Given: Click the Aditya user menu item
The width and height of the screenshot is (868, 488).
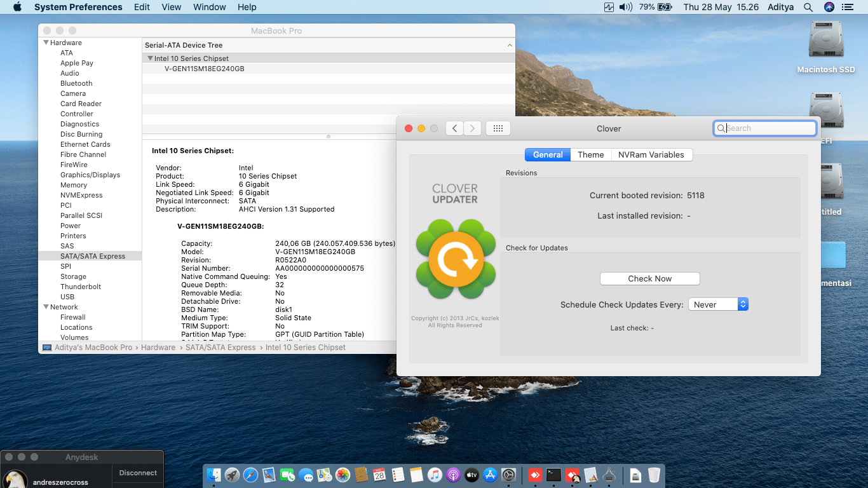Looking at the screenshot, I should click(x=780, y=7).
